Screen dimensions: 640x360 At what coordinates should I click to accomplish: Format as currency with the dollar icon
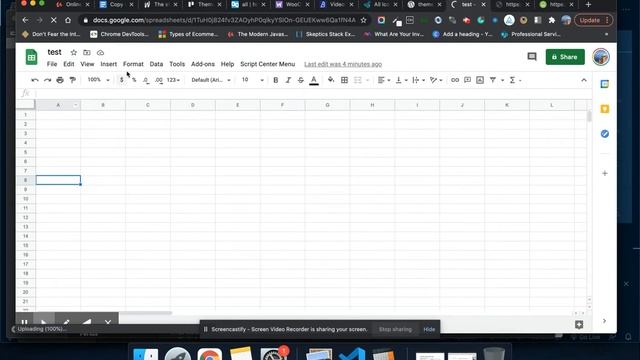[122, 80]
